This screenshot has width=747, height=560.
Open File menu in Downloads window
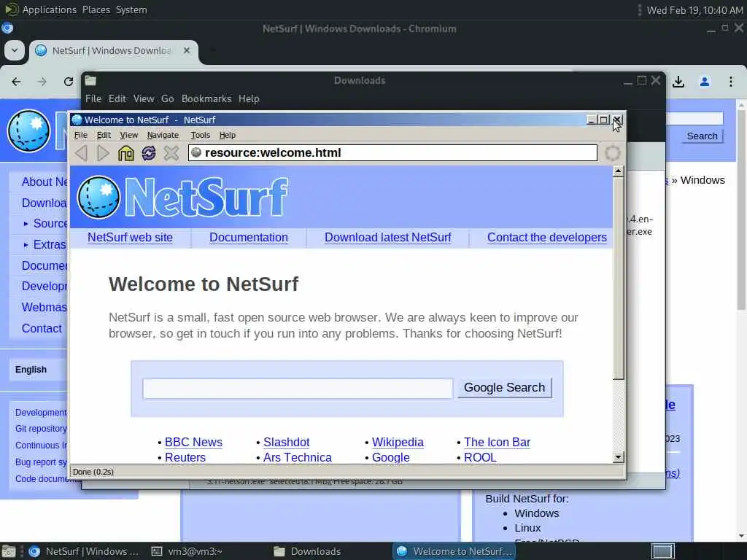point(93,98)
